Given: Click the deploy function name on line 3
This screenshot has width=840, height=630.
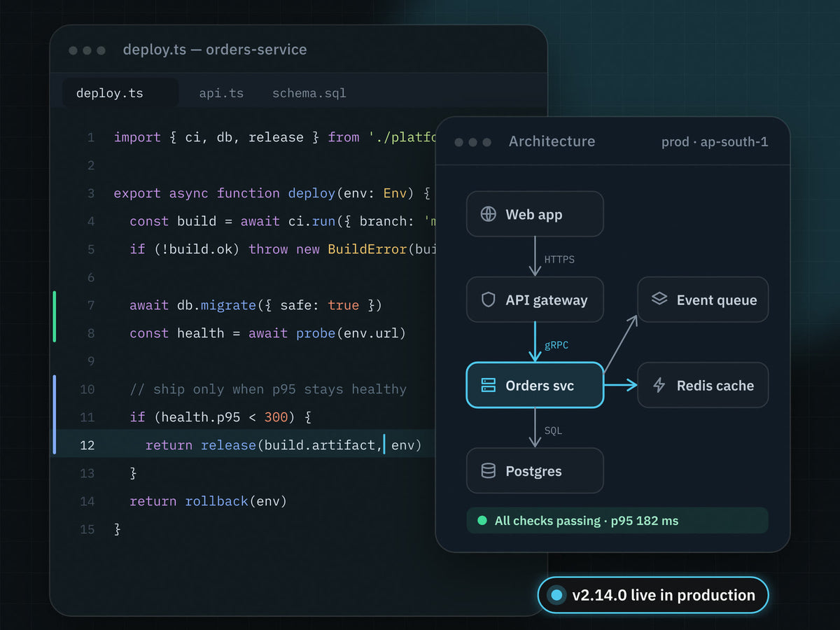Looking at the screenshot, I should [x=311, y=193].
